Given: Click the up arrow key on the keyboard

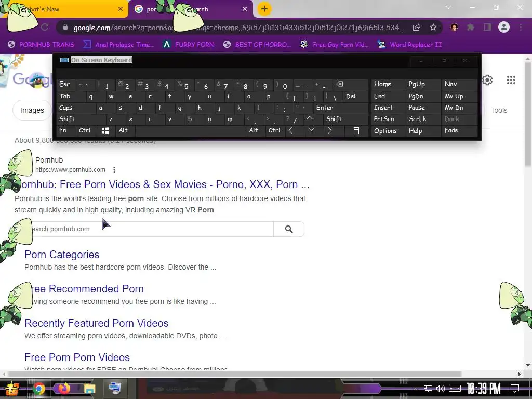Looking at the screenshot, I should click(x=310, y=119).
